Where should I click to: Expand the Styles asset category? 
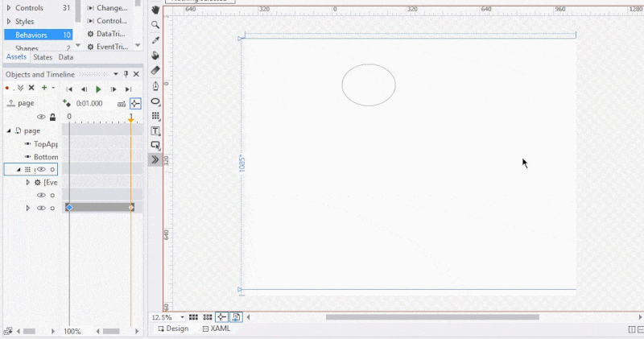(x=9, y=22)
